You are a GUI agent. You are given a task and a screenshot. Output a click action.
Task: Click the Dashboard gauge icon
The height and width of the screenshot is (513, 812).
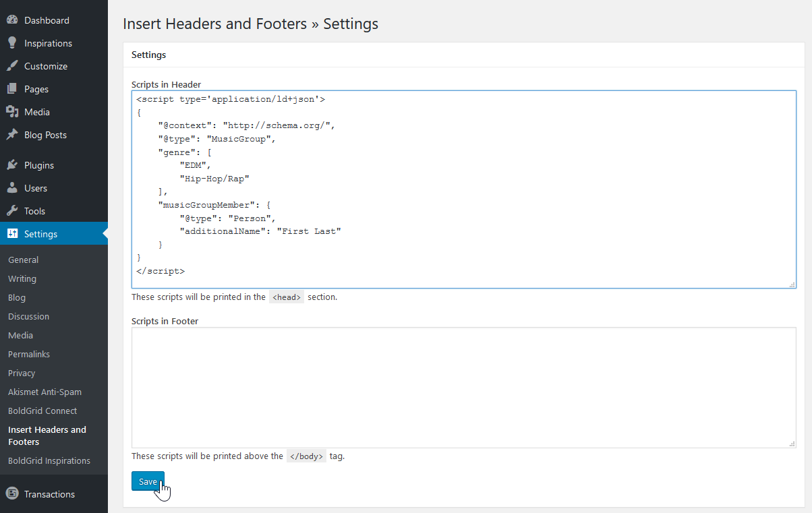point(12,20)
